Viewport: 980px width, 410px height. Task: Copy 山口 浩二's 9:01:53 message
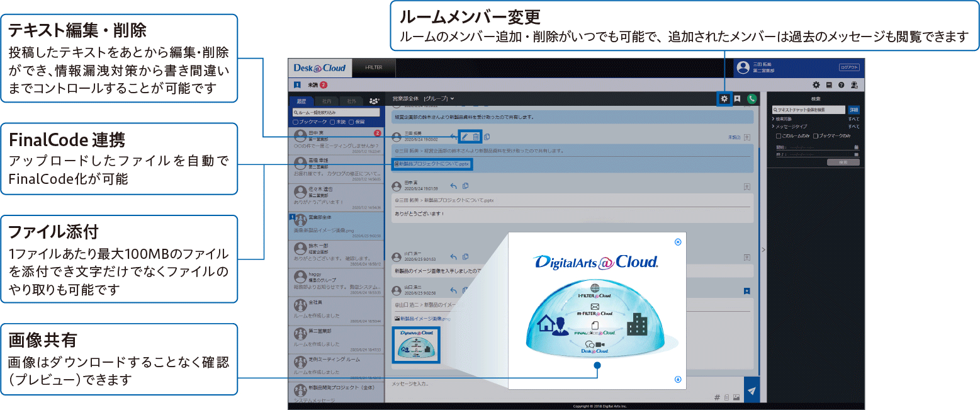click(x=465, y=256)
